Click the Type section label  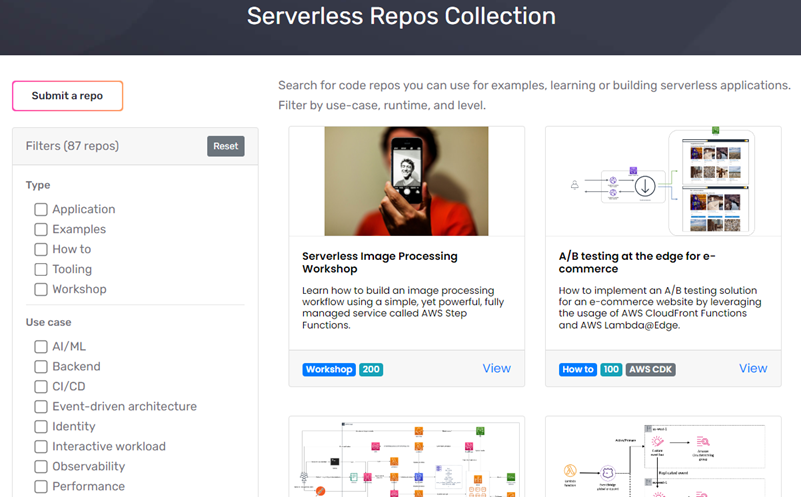(38, 185)
